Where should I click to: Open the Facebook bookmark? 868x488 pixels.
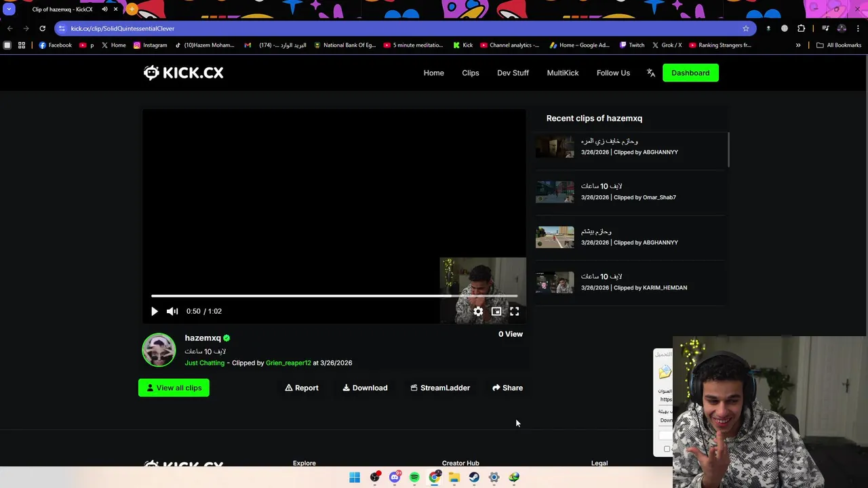click(x=55, y=45)
